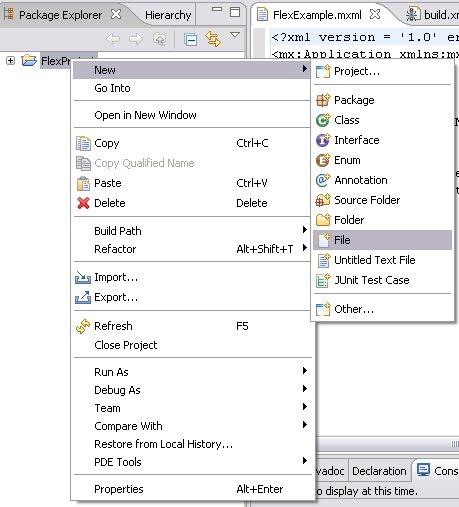The height and width of the screenshot is (507, 459).
Task: Collapse all items in Package Explorer
Action: [x=190, y=40]
